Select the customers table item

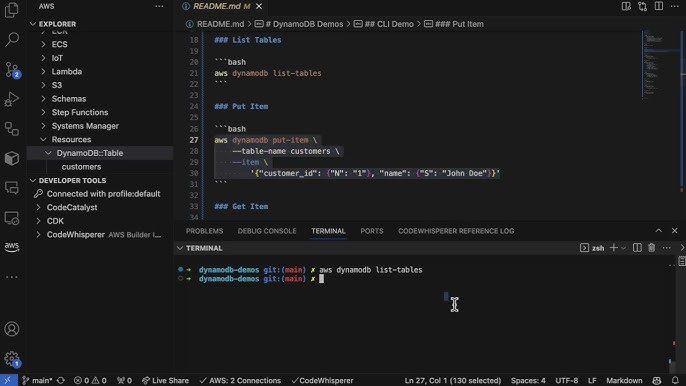[x=81, y=167]
